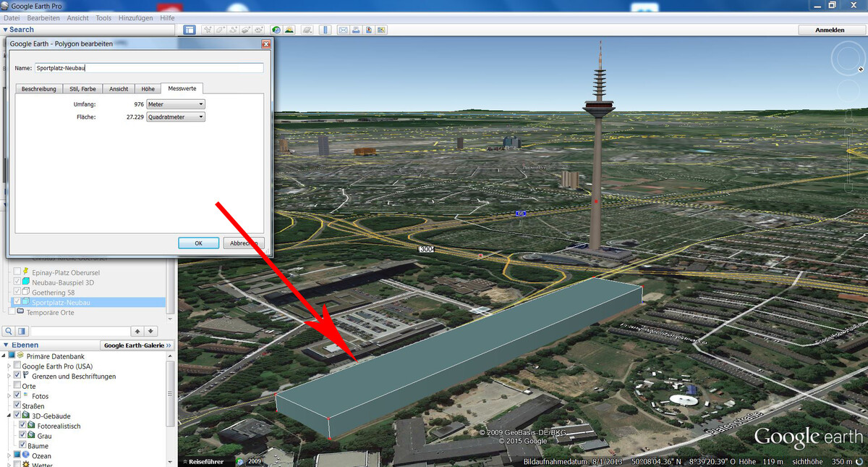
Task: Click the north N marker on the compass
Action: (x=861, y=69)
